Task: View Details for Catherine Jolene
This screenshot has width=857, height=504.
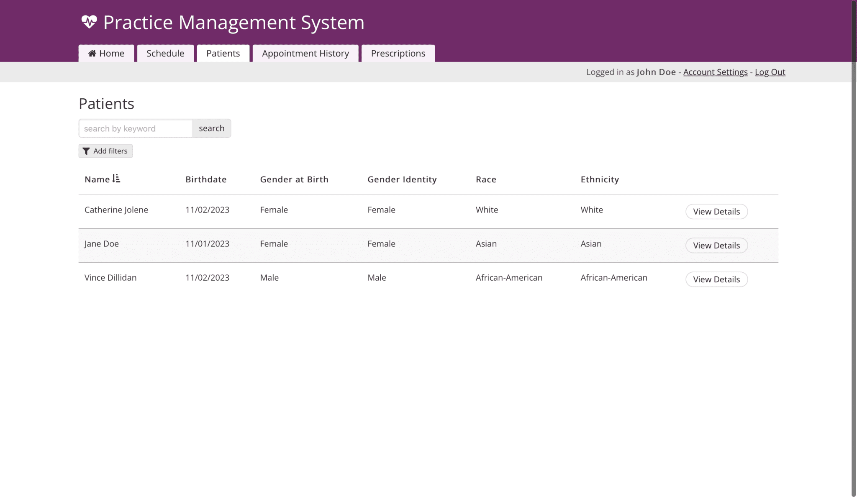Action: (x=716, y=211)
